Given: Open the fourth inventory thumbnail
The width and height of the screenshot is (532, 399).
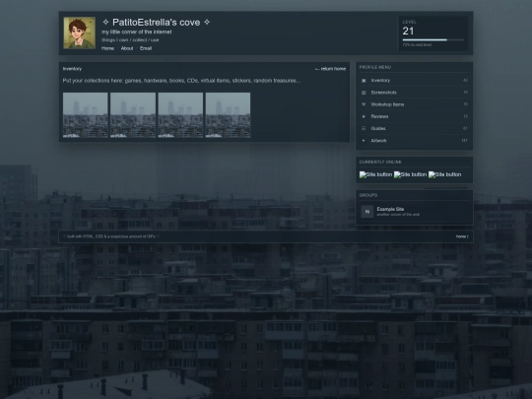Looking at the screenshot, I should pos(228,115).
